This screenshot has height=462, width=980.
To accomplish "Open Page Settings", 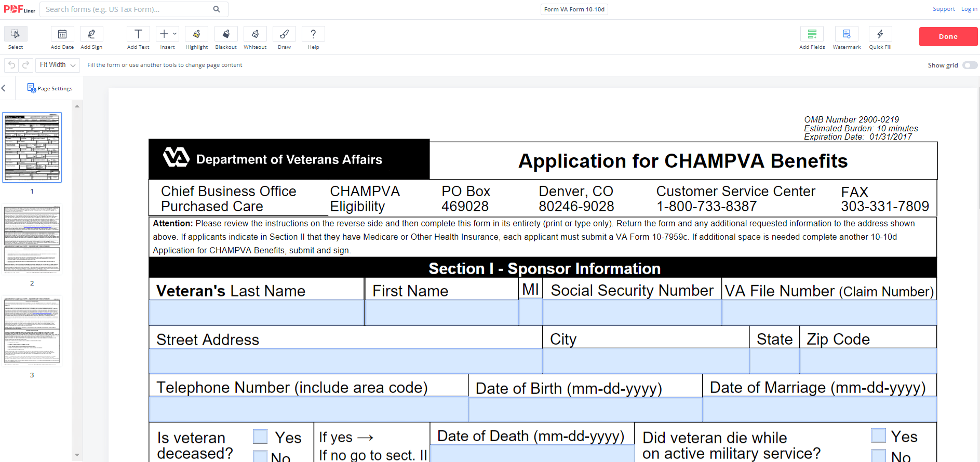I will tap(50, 88).
